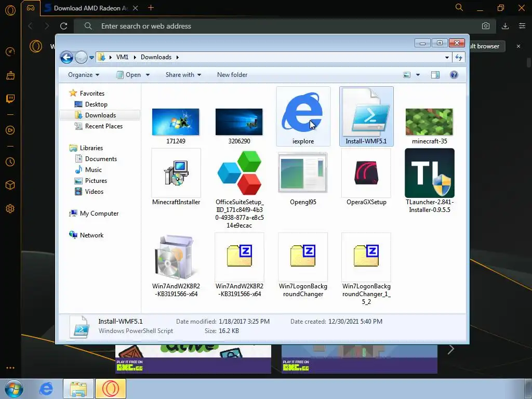
Task: Launch Internet Explorer from the taskbar
Action: (x=46, y=389)
